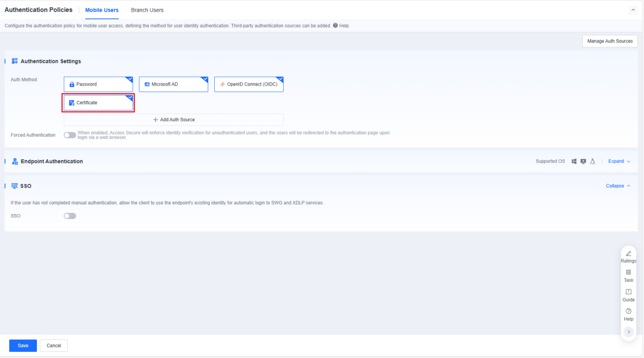Collapse the SSO section
This screenshot has height=358, width=644.
618,186
